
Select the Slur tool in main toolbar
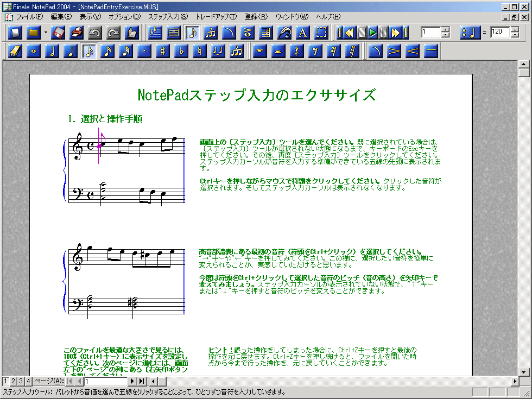pyautogui.click(x=229, y=33)
